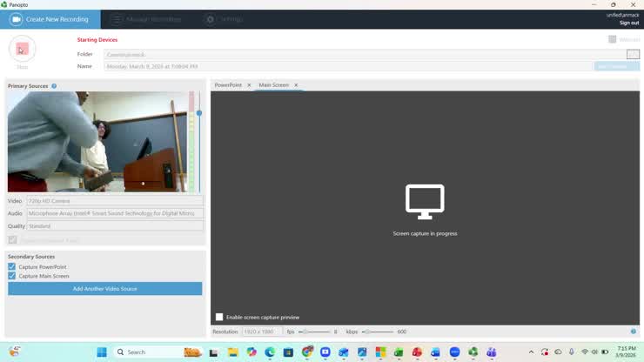Viewport: 644px width, 362px height.
Task: Switch to the PowerPoint preview tab
Action: (x=228, y=85)
